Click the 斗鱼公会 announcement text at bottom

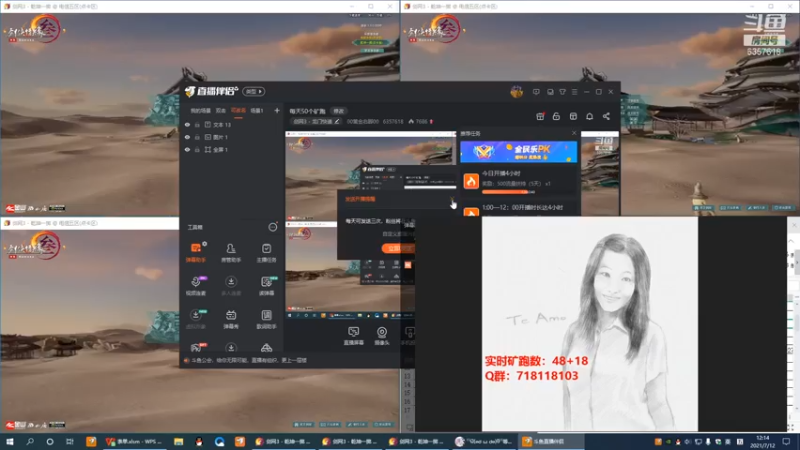pos(249,360)
